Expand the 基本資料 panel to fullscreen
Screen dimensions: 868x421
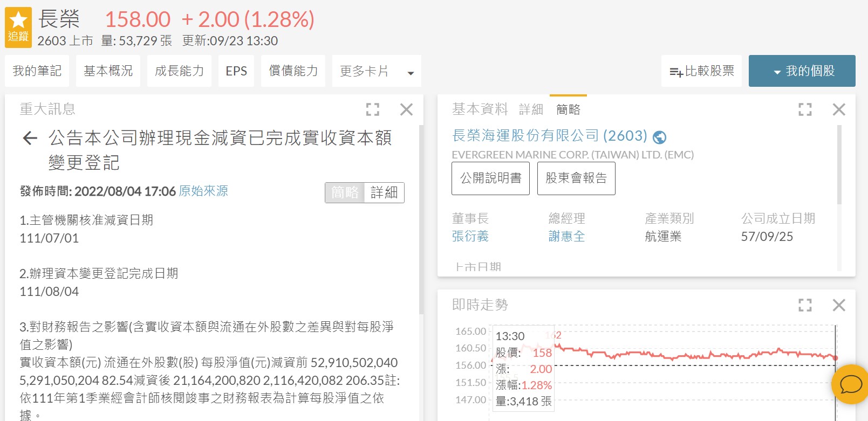pos(805,109)
